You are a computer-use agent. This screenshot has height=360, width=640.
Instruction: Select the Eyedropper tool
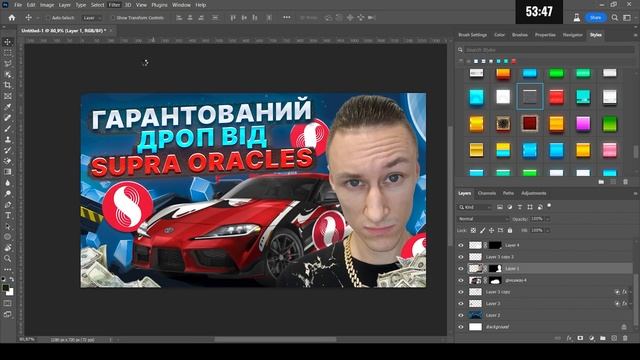tap(8, 107)
